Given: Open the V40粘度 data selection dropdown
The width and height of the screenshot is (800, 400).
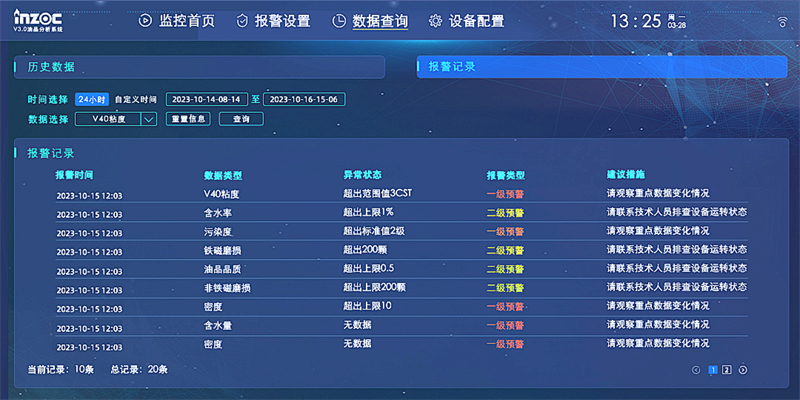Looking at the screenshot, I should (107, 119).
